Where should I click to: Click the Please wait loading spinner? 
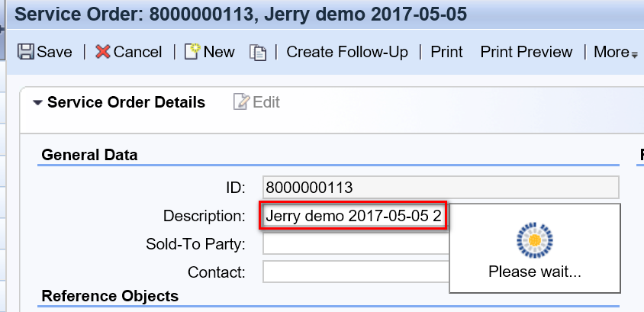[x=534, y=240]
